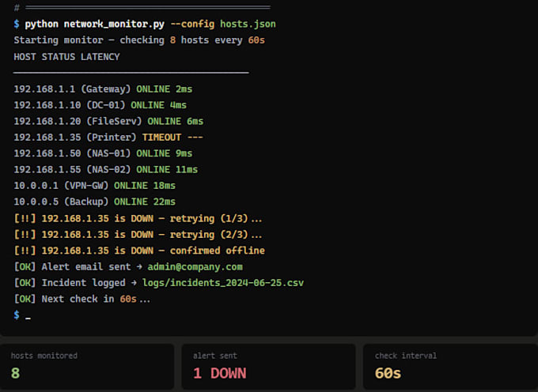Image resolution: width=538 pixels, height=392 pixels.
Task: Open the logs/incidents_2024-06-25.csv path text
Action: (223, 283)
